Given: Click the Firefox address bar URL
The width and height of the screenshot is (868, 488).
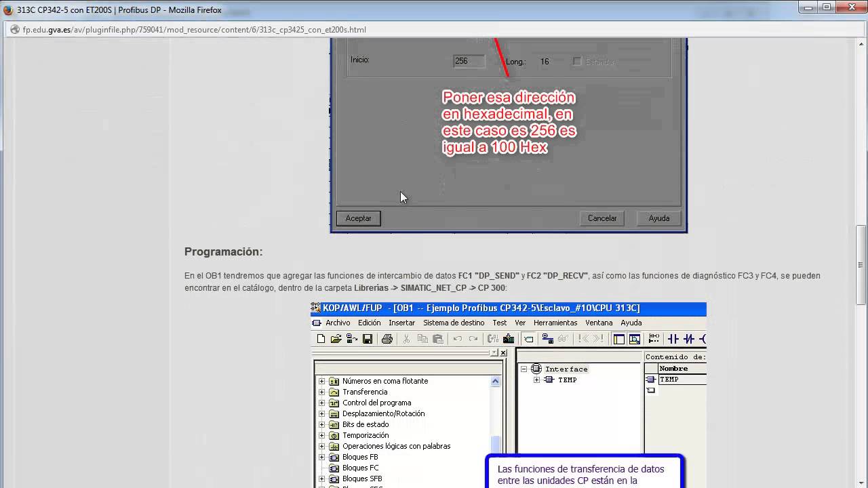Looking at the screenshot, I should point(195,30).
